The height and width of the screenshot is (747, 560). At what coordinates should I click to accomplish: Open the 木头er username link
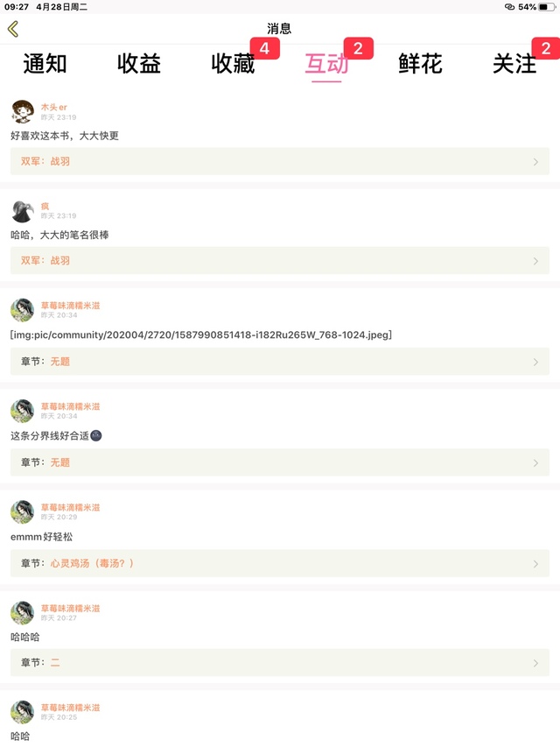pos(53,107)
